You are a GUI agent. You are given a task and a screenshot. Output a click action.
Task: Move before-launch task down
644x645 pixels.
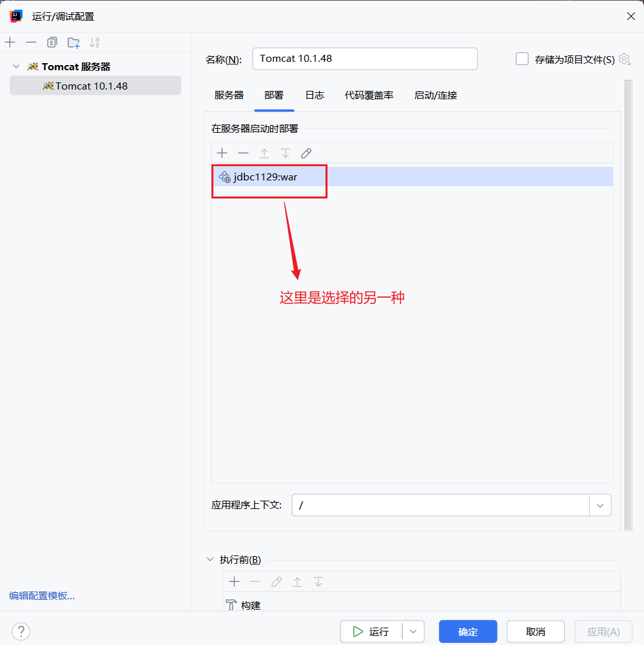point(318,582)
